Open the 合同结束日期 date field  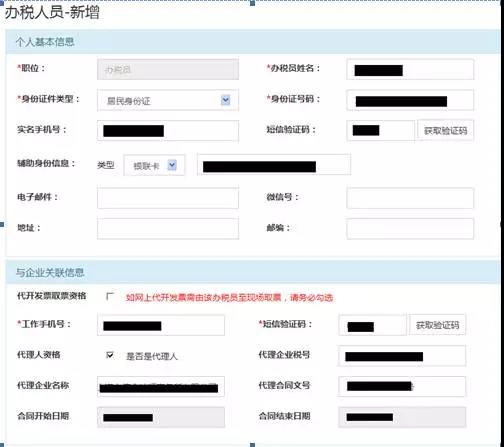point(402,417)
